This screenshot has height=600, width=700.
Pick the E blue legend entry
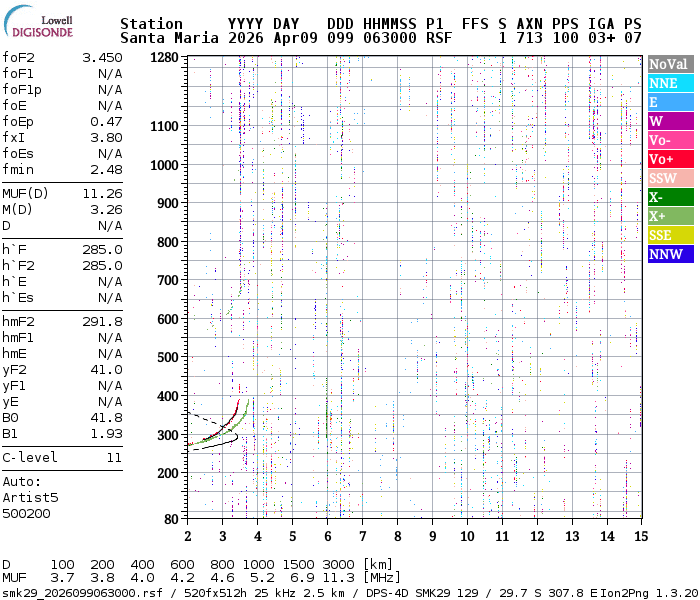coord(670,102)
